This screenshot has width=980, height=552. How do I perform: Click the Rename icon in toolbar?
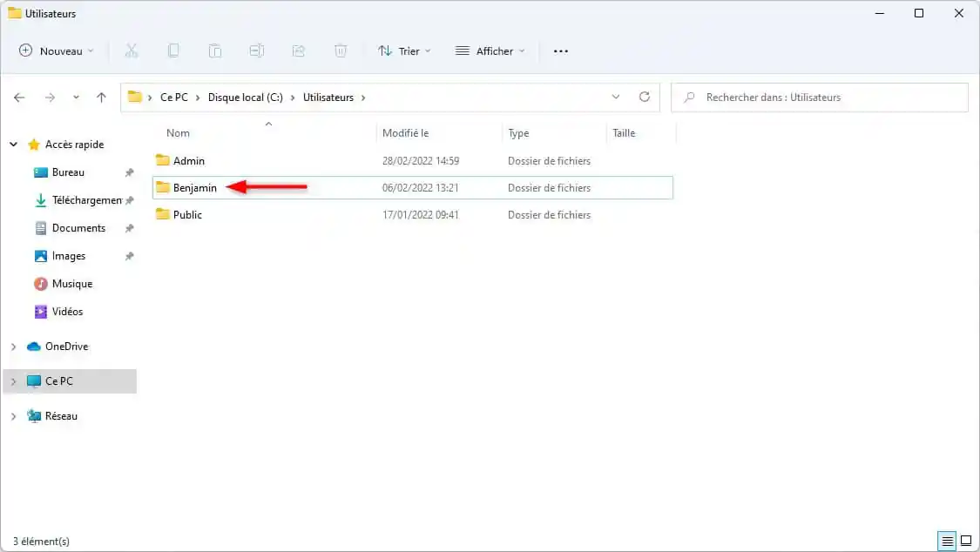pyautogui.click(x=257, y=50)
